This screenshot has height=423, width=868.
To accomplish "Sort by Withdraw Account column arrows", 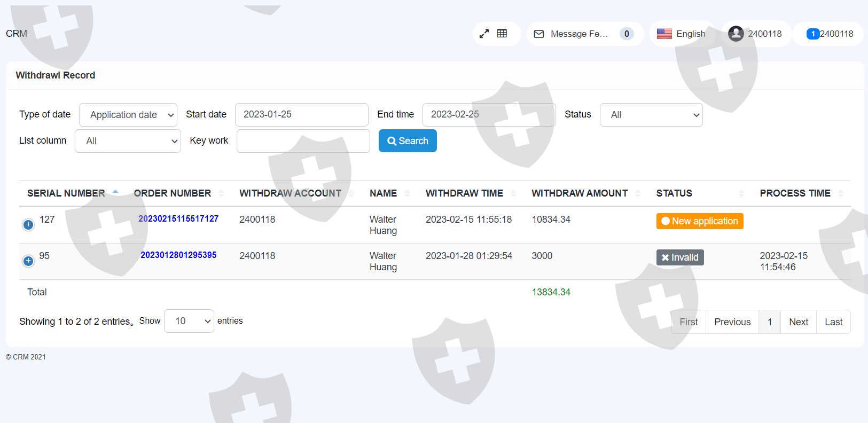I will [351, 193].
